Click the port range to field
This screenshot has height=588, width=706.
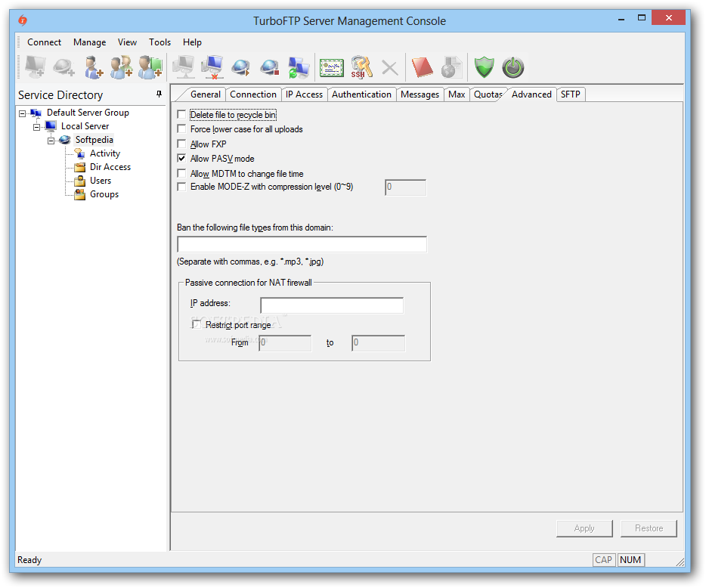point(378,342)
